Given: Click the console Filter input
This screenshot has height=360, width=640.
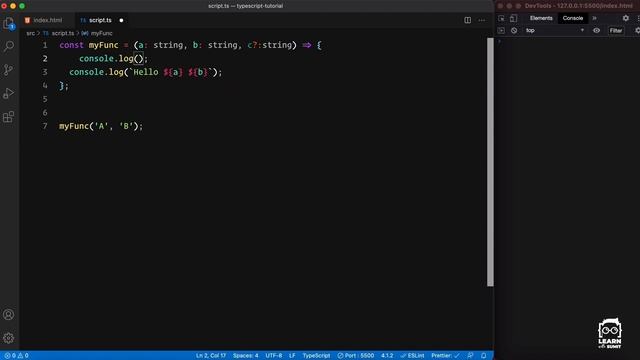Looking at the screenshot, I should point(616,31).
